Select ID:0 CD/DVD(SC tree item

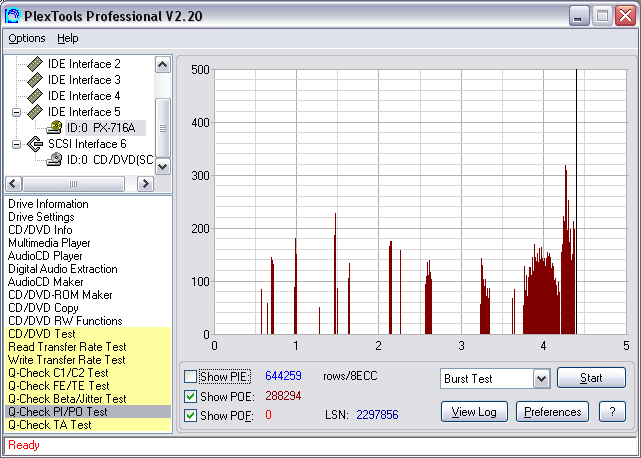(x=110, y=160)
